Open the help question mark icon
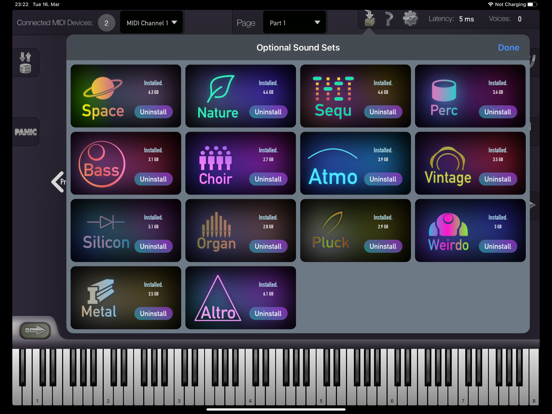Screen dimensions: 552x414 click(x=389, y=19)
